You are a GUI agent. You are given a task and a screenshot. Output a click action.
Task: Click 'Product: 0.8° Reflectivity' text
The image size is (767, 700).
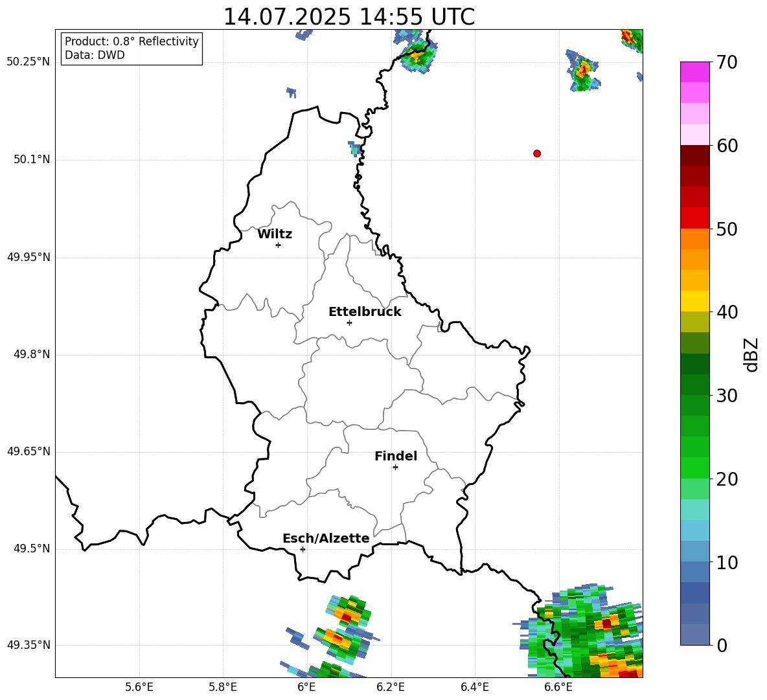pos(132,41)
